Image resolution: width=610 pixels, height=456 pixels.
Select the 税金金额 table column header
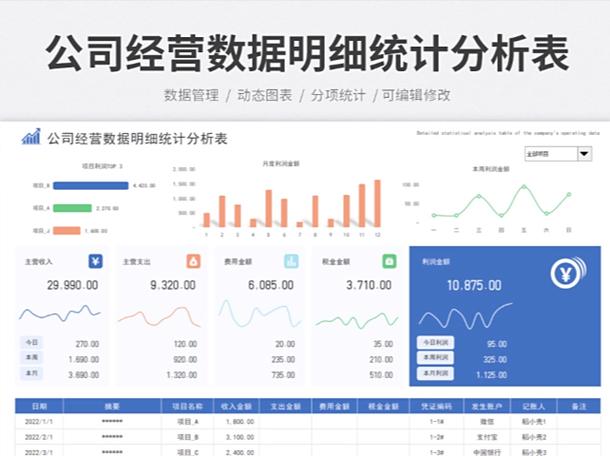point(383,406)
